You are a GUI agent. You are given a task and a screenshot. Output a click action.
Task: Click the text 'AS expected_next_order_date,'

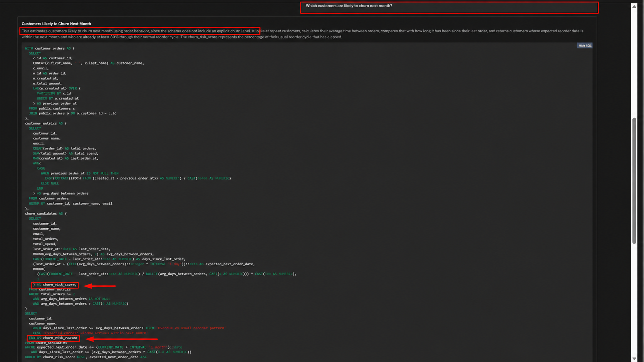[227, 264]
